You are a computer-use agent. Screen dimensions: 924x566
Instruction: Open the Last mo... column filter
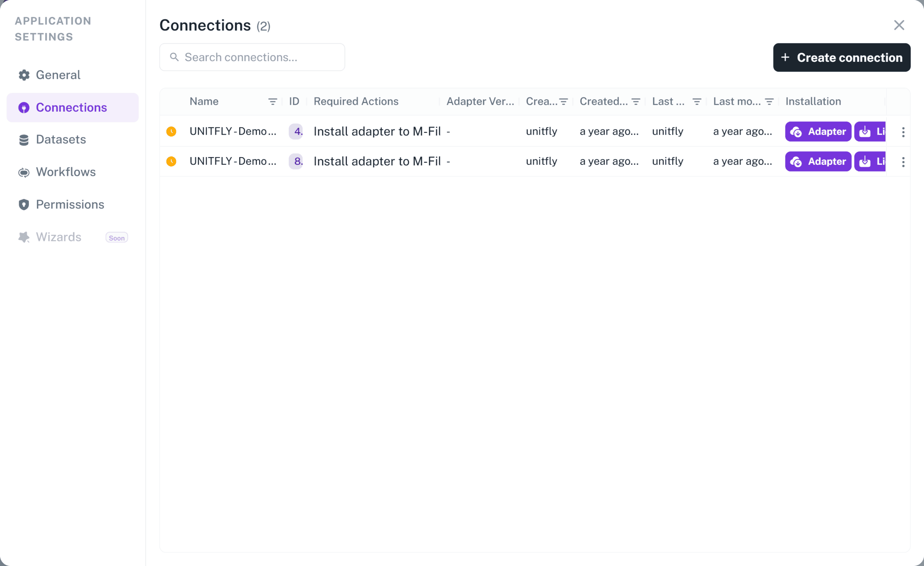[769, 101]
